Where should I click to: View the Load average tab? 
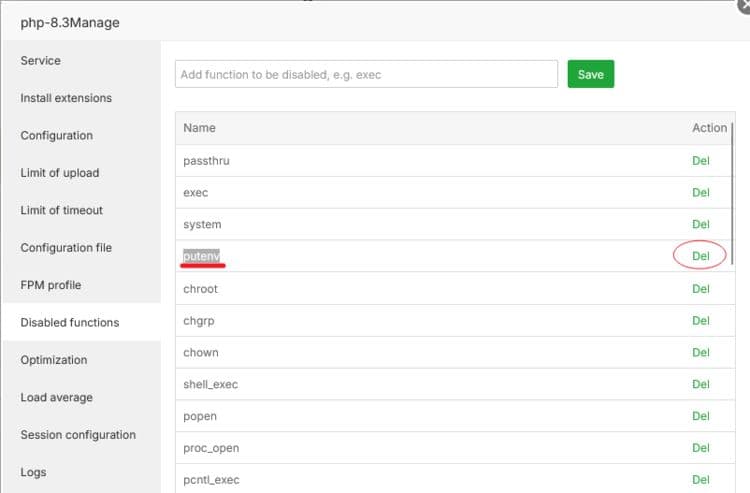57,397
